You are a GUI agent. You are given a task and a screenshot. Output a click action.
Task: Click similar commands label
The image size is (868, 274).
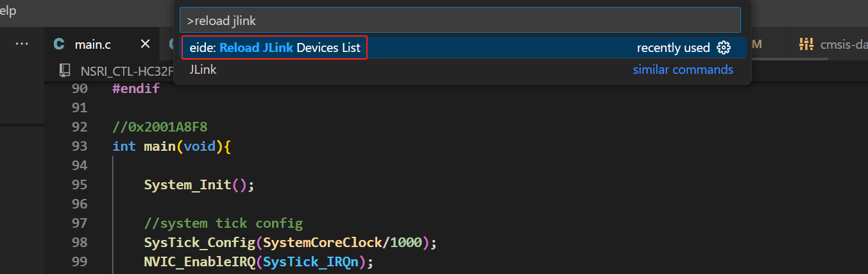click(x=683, y=69)
